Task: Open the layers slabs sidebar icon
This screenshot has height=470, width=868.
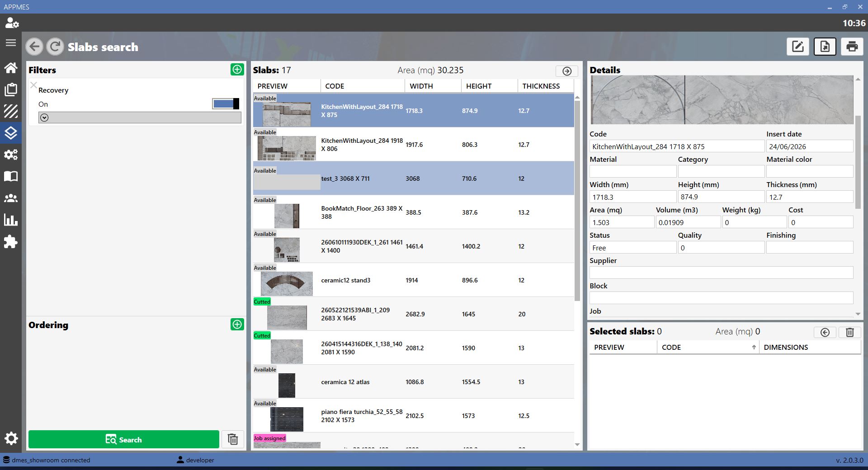Action: (11, 133)
